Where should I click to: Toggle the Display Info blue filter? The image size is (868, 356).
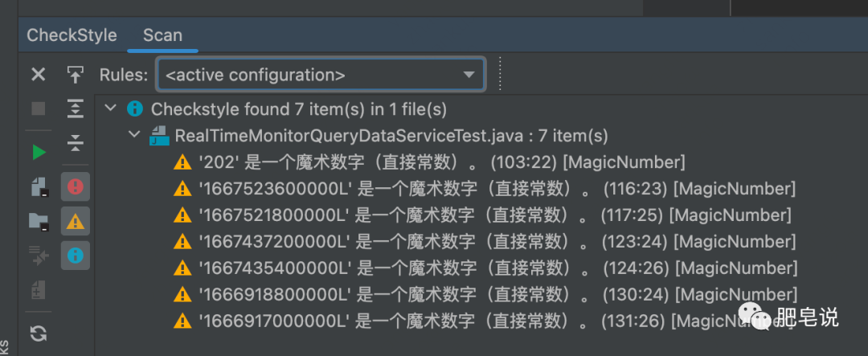(x=76, y=255)
